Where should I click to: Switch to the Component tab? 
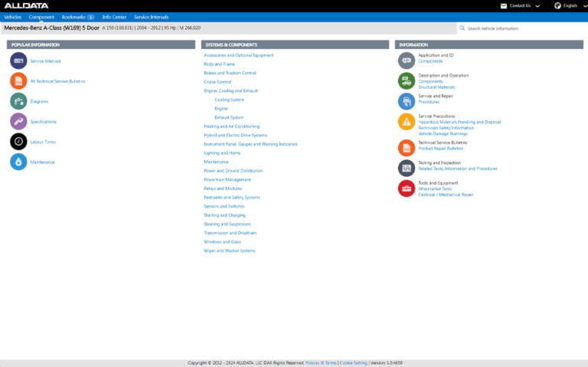41,17
